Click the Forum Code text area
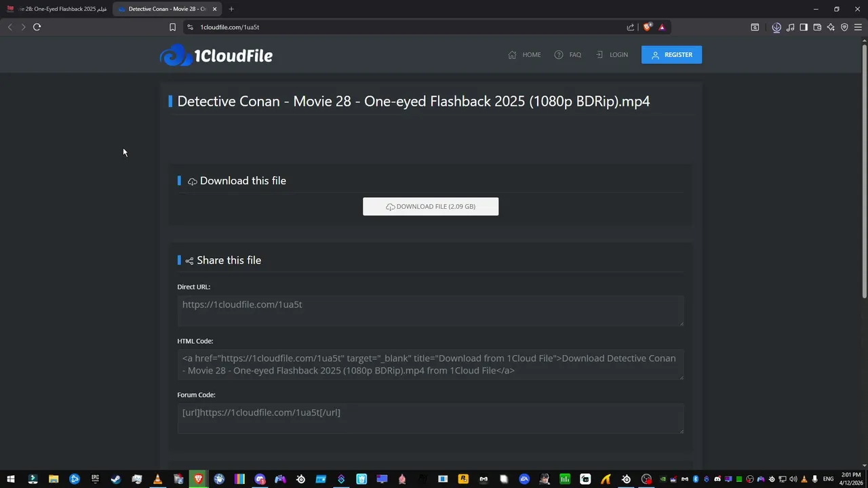The height and width of the screenshot is (488, 868). click(431, 418)
